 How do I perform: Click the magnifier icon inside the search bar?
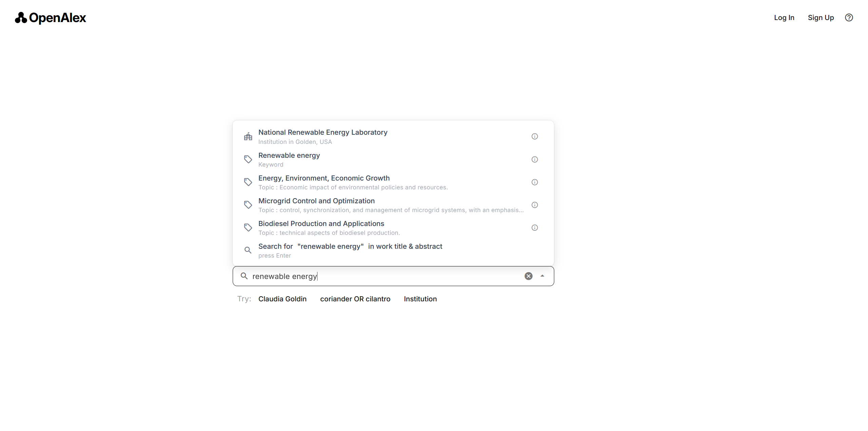point(244,276)
